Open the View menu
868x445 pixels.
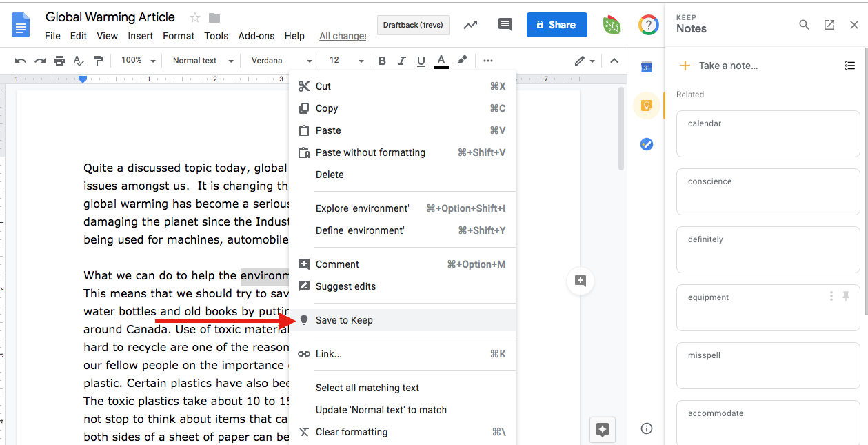click(x=107, y=36)
